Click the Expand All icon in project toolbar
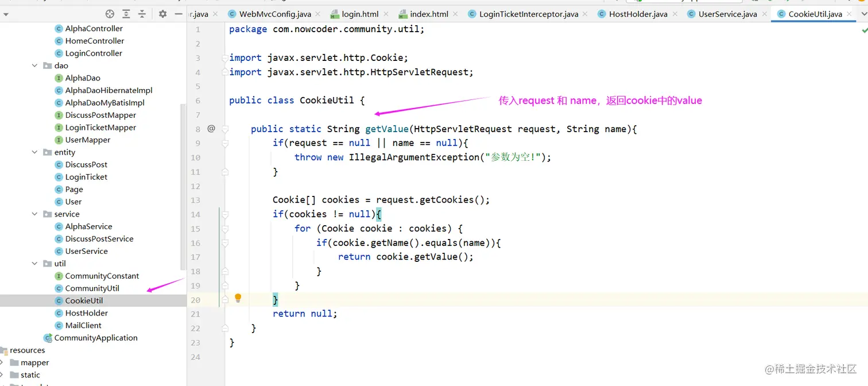Viewport: 868px width, 386px height. click(126, 14)
